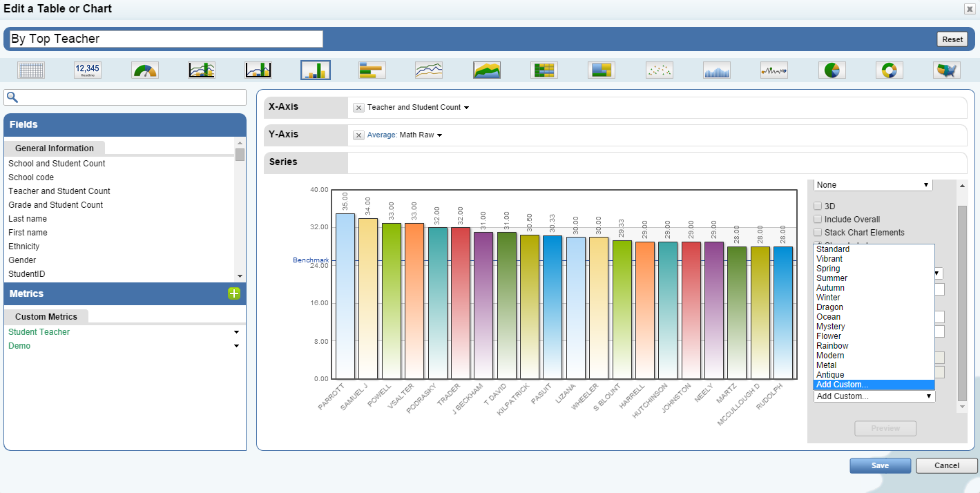Choose the 12,345 headline number icon

click(88, 70)
